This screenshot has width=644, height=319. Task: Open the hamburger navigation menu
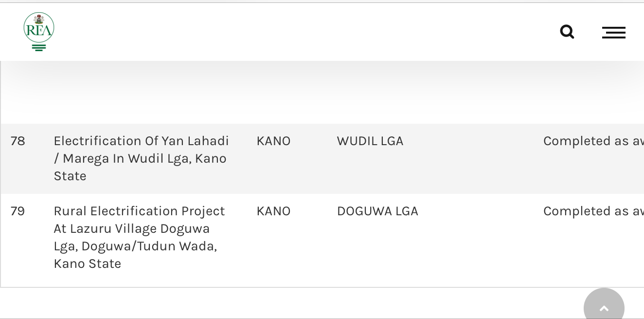click(x=614, y=33)
